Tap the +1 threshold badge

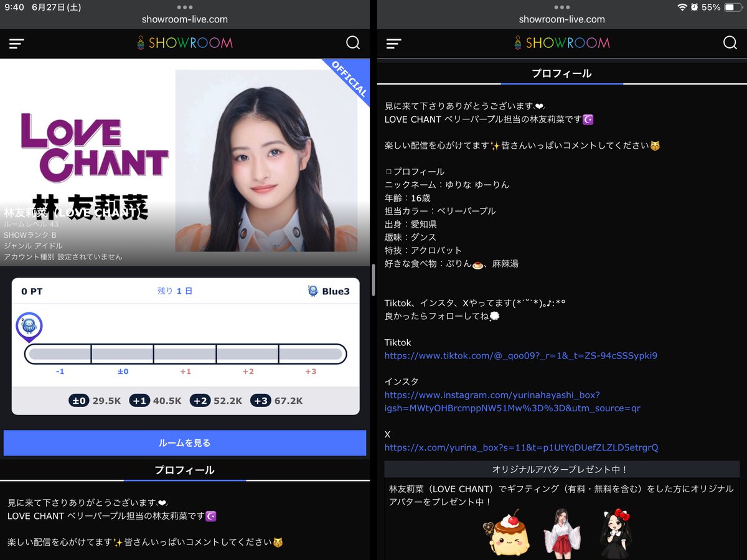[x=139, y=401]
